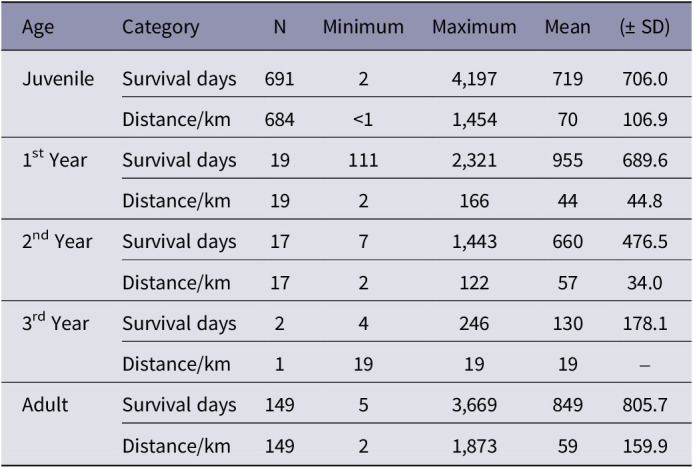Select the Mean column header

point(567,27)
